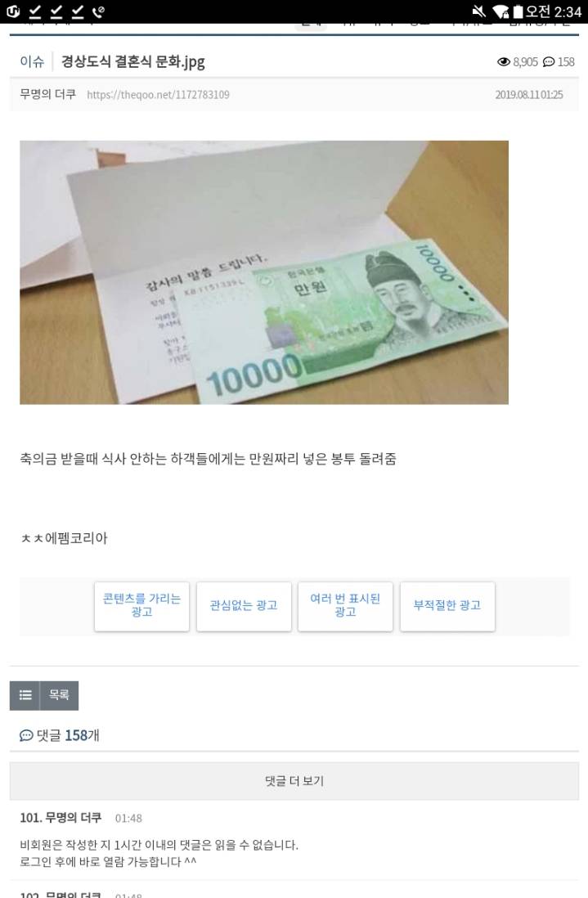Tap the phone call status icon

coord(98,11)
